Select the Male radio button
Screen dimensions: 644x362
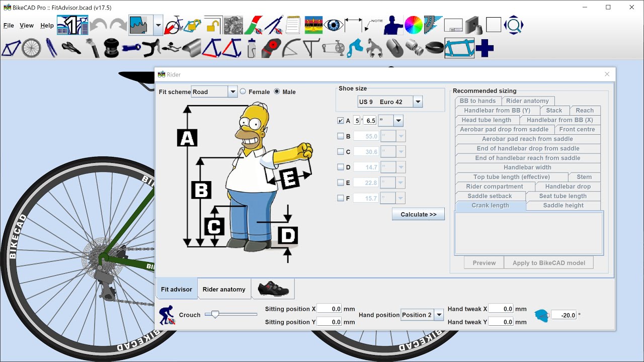[x=277, y=92]
